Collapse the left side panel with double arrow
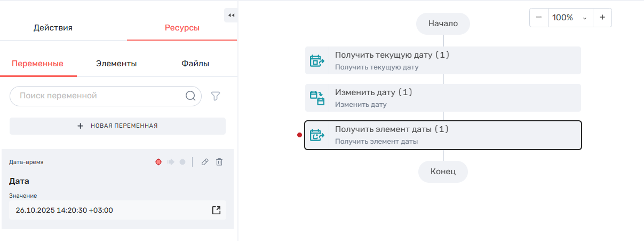644x241 pixels. click(x=231, y=15)
